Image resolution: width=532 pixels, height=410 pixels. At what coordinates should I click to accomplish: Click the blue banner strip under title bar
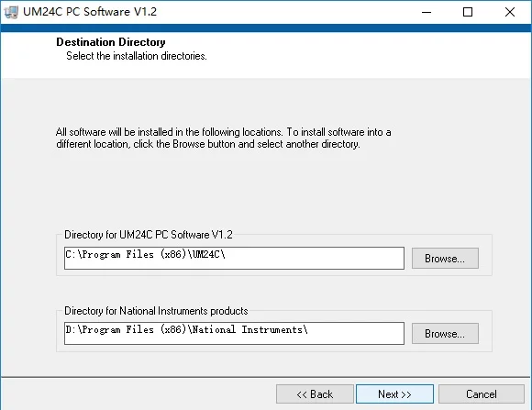point(266,28)
